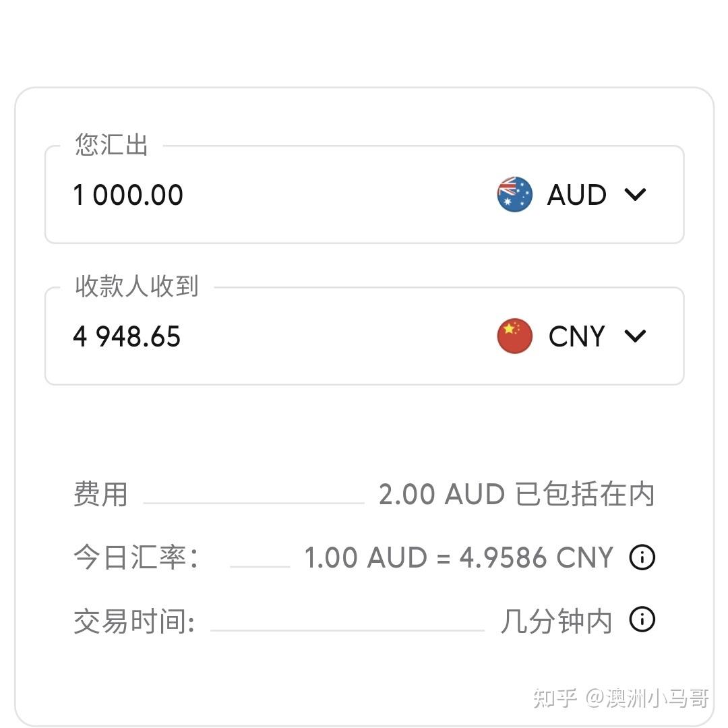The image size is (728, 728).
Task: Click the info icon beside 几分钟内
Action: (642, 619)
